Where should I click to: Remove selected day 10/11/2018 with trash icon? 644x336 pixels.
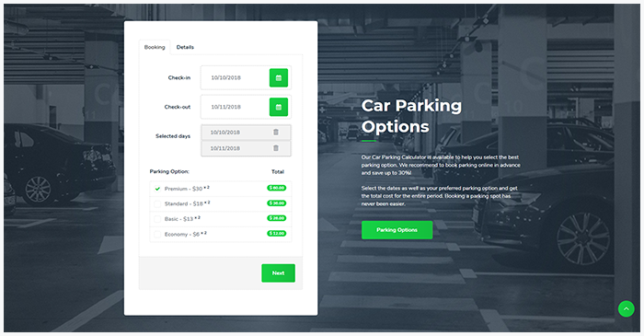tap(276, 148)
